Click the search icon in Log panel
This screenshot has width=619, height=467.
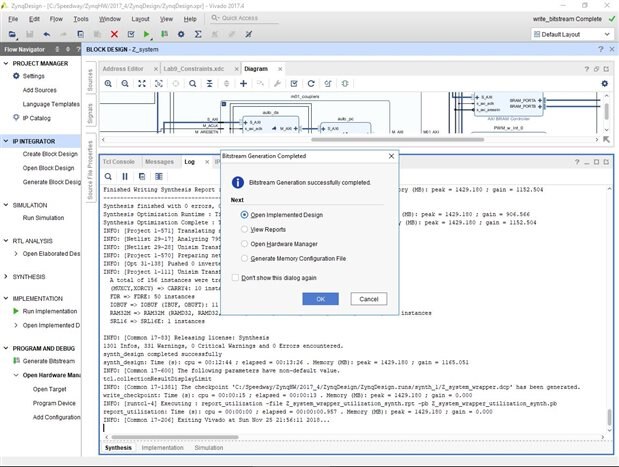[x=109, y=176]
